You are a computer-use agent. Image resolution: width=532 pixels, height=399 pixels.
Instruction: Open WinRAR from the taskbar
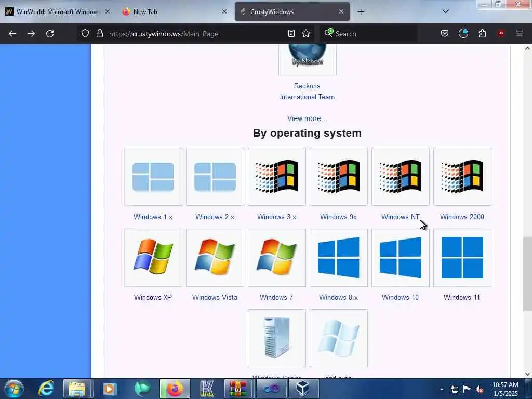(237, 389)
